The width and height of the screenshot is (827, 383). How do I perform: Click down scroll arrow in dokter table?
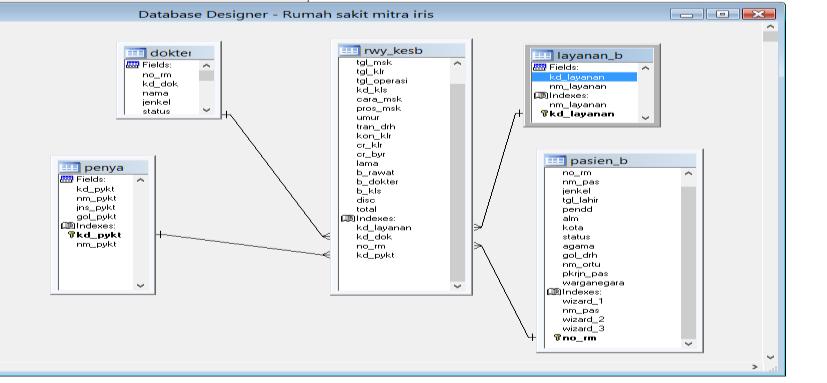(x=206, y=110)
